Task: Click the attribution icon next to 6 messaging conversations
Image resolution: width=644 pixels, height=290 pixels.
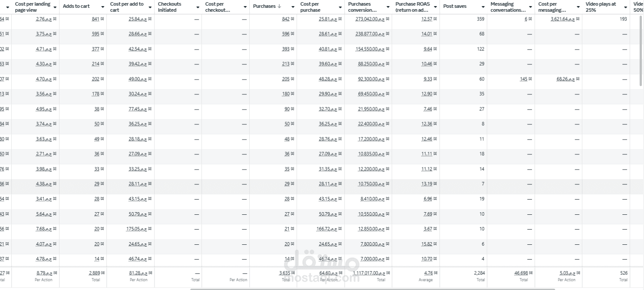Action: [530, 19]
